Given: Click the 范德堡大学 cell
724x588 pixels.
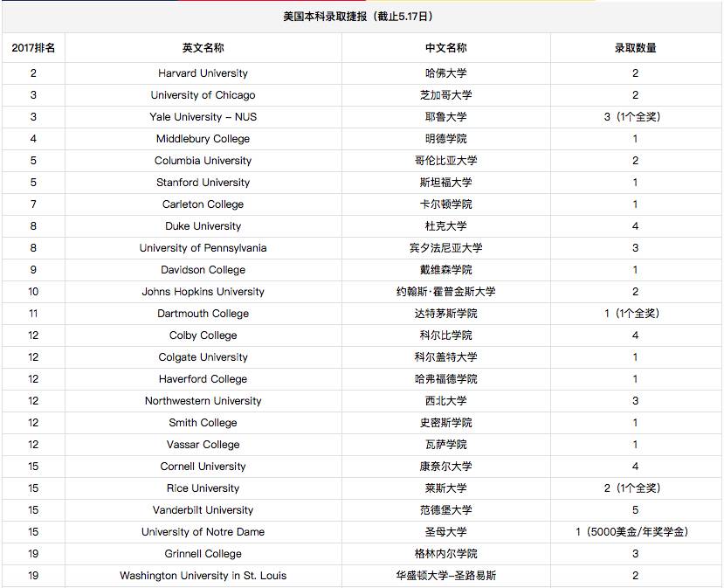Looking at the screenshot, I should 446,510.
